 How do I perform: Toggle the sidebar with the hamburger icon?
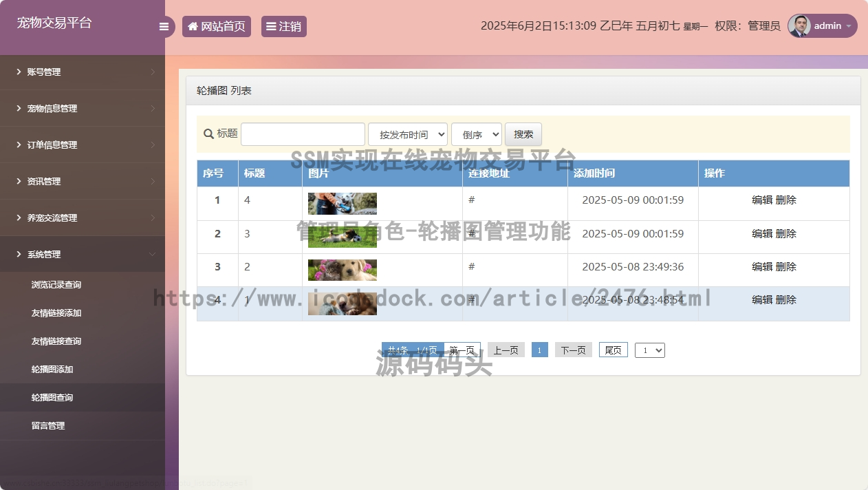pyautogui.click(x=164, y=27)
